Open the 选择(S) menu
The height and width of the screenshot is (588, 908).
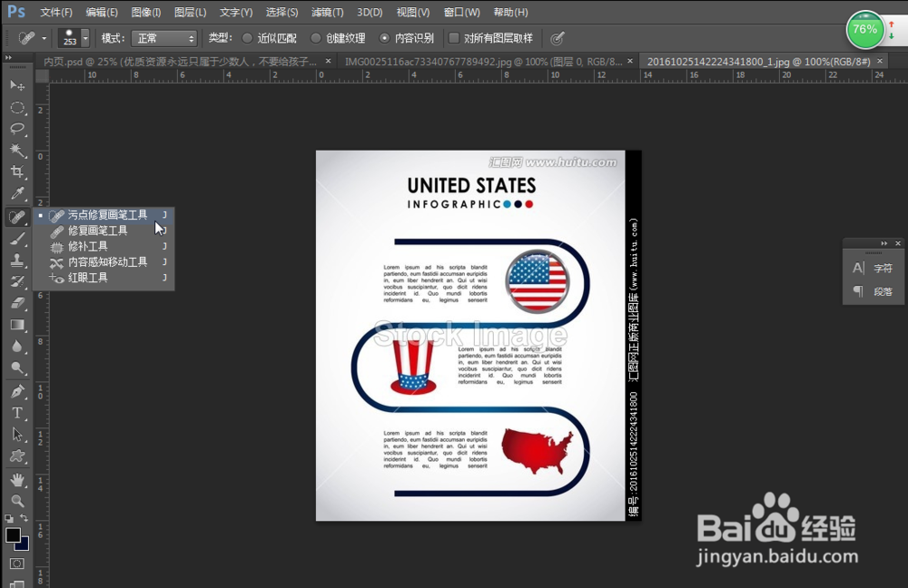tap(281, 12)
